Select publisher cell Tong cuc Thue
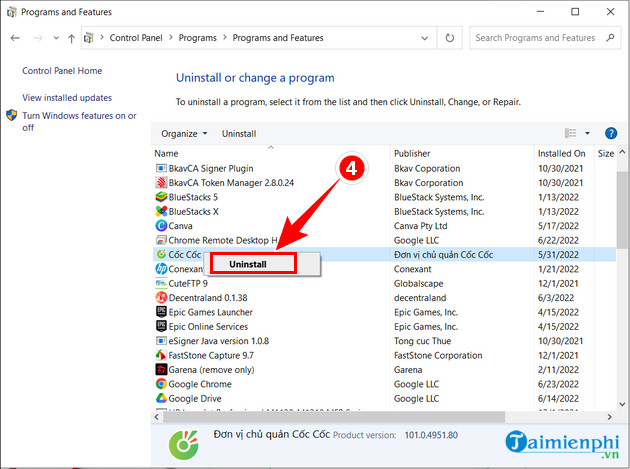Screen dimensions: 630x469 coord(422,341)
